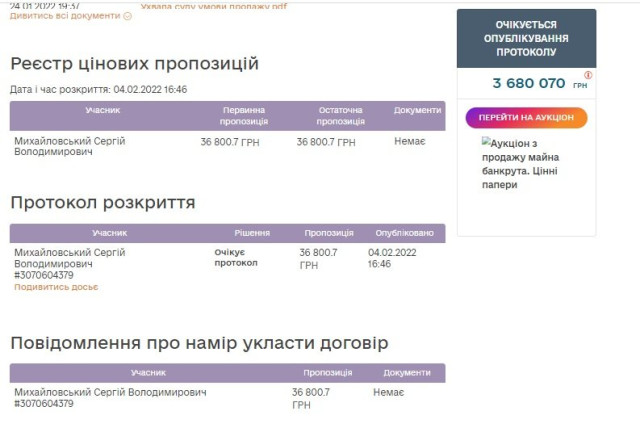Image resolution: width=640 pixels, height=428 pixels.
Task: Click the red info icon beside 3 680 070
Action: coord(588,75)
